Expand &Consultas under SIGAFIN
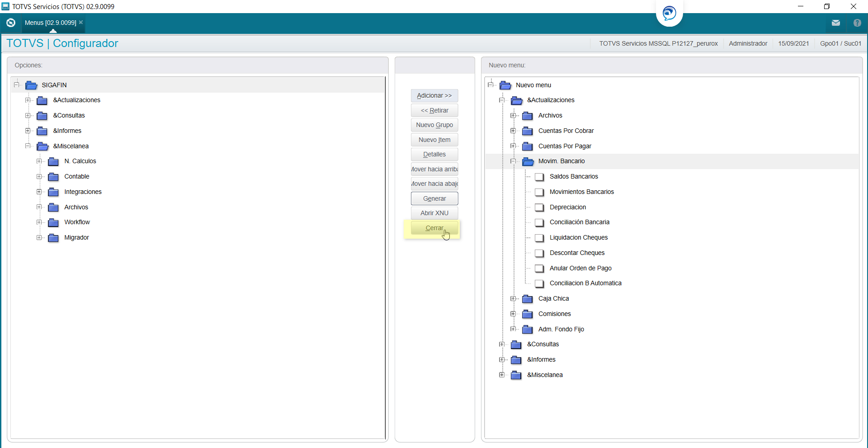Screen dimensions: 868x448 point(28,115)
